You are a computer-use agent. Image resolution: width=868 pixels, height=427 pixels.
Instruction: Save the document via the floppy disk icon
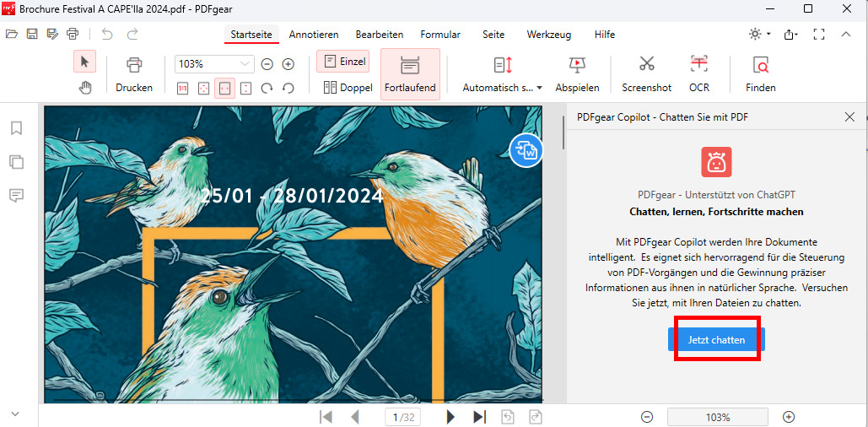[32, 35]
